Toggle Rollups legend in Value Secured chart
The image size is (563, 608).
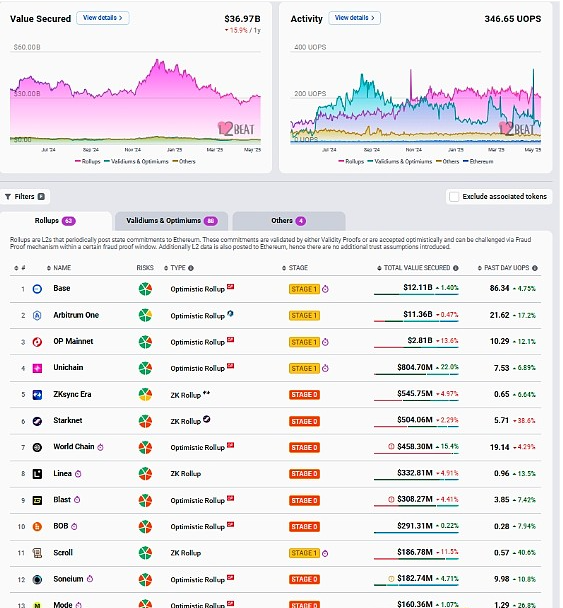[88, 162]
